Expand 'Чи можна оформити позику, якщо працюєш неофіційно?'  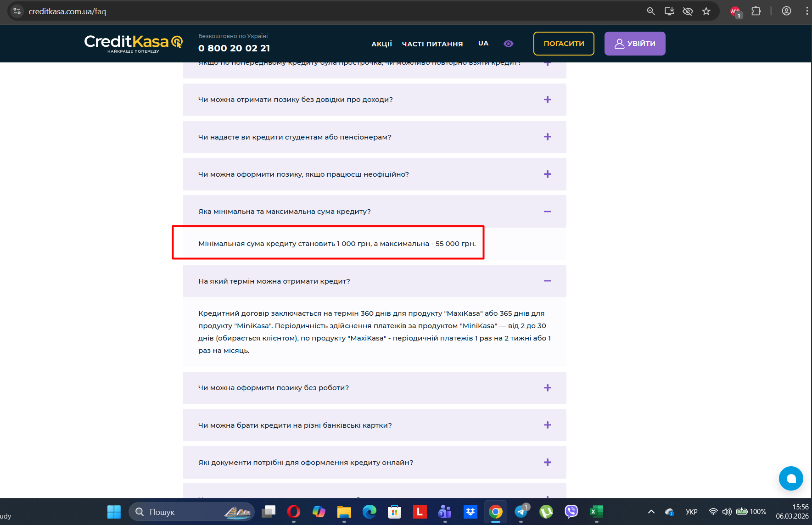[375, 174]
